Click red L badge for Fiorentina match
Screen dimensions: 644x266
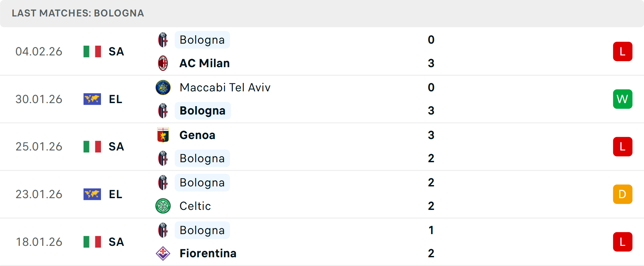[x=623, y=242]
